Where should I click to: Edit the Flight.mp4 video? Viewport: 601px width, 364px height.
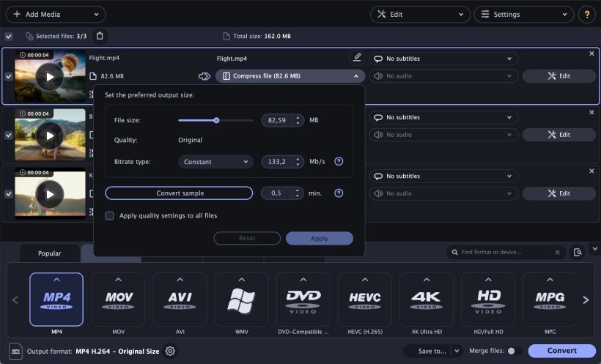pyautogui.click(x=558, y=76)
